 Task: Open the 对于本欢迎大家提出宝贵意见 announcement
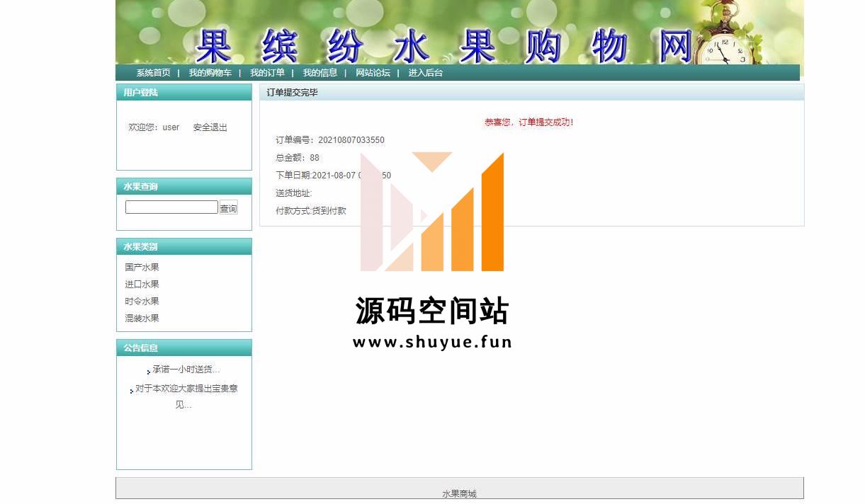point(186,396)
